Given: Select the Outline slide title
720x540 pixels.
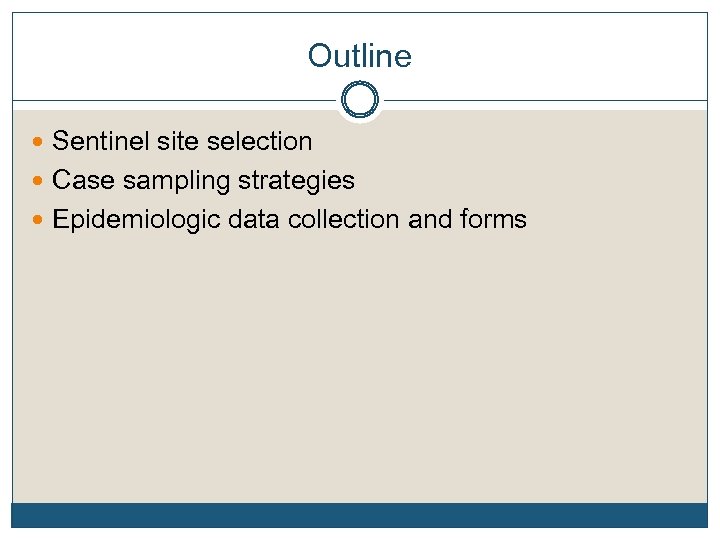Looking at the screenshot, I should pyautogui.click(x=360, y=56).
